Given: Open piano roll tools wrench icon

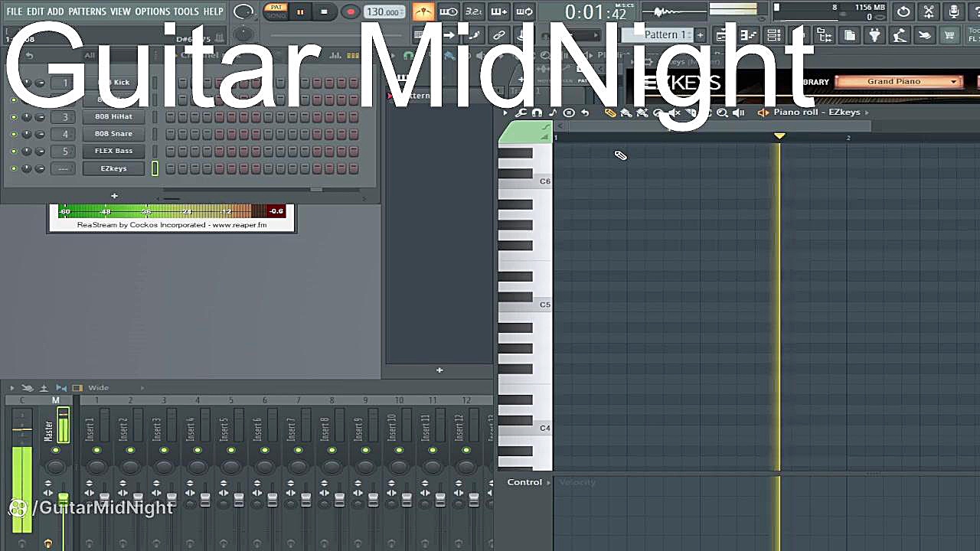Looking at the screenshot, I should pyautogui.click(x=521, y=112).
